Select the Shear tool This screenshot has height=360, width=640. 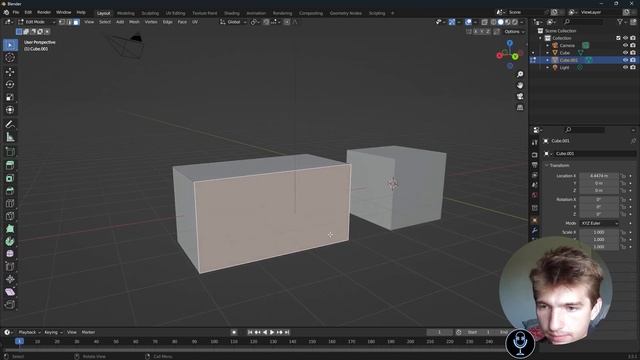tap(10, 292)
